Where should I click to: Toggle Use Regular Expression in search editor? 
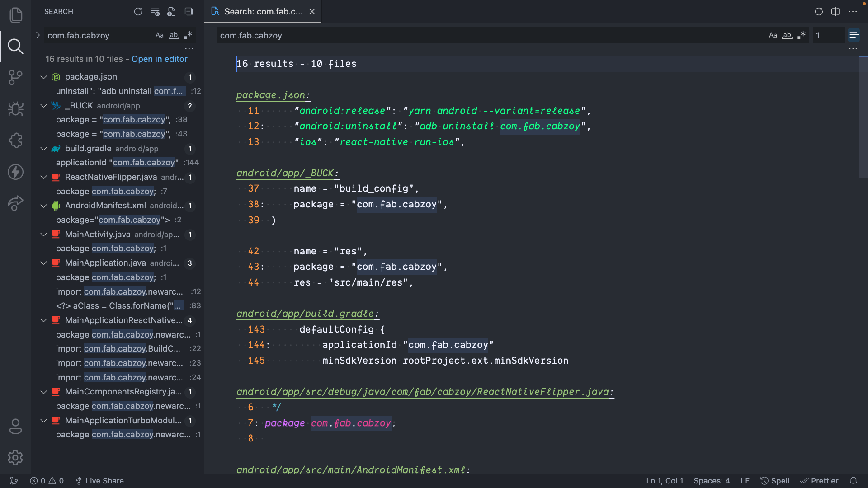(802, 35)
